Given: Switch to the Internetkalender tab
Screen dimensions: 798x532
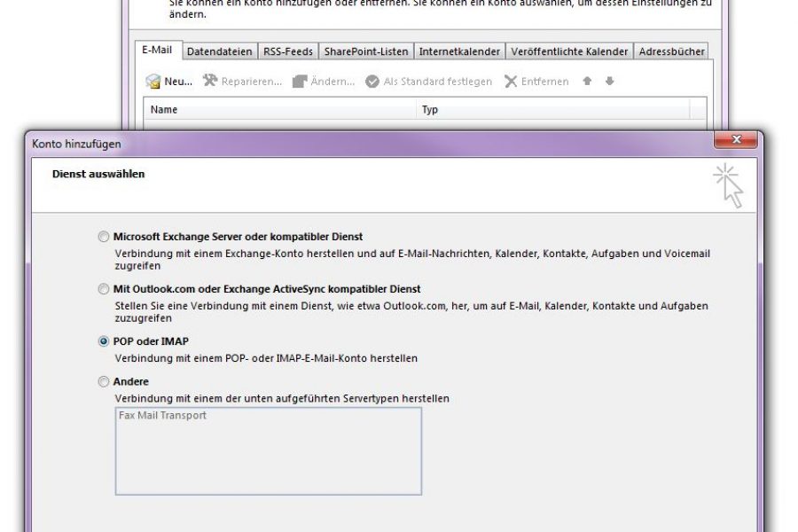Looking at the screenshot, I should [459, 51].
